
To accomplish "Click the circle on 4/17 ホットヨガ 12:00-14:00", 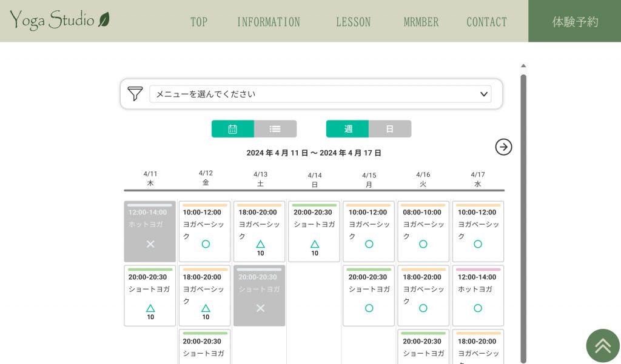I will (x=478, y=308).
